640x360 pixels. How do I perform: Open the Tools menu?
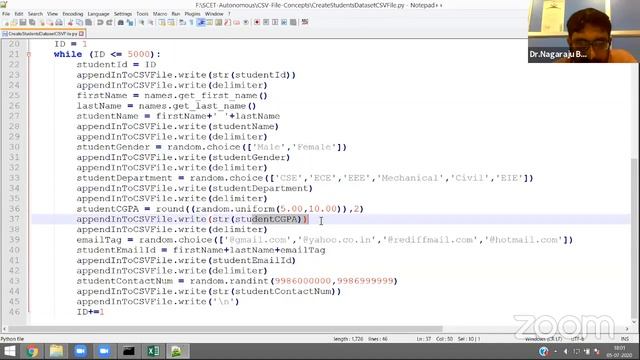[x=142, y=14]
